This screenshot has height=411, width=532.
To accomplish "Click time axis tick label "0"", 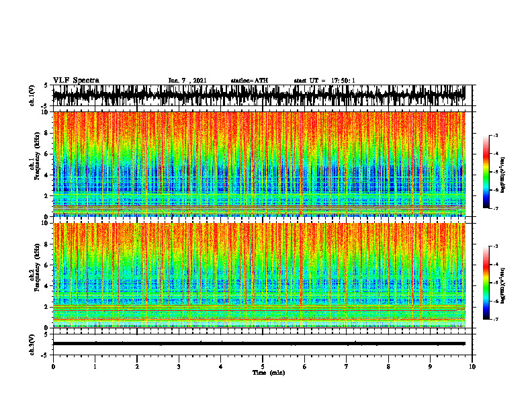I will click(53, 367).
